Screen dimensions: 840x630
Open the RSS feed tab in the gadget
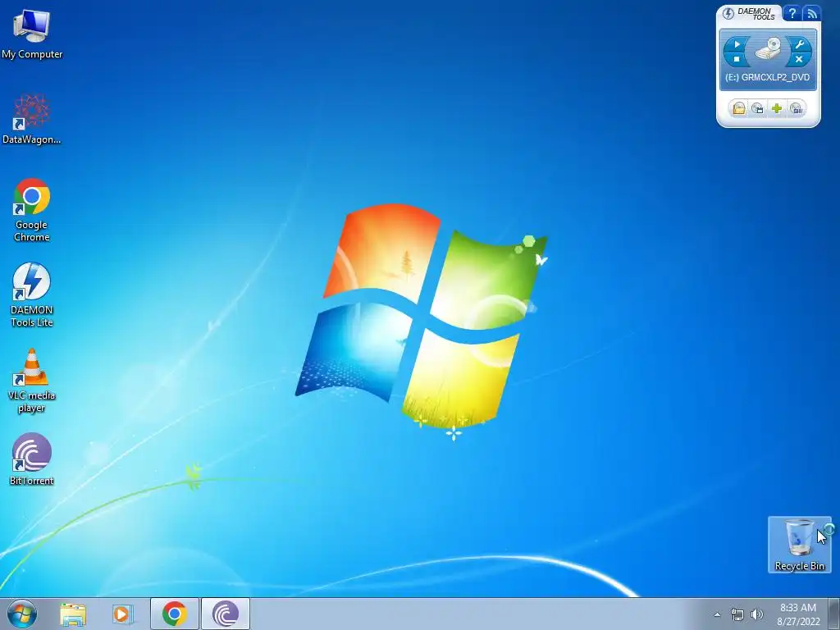pos(811,13)
